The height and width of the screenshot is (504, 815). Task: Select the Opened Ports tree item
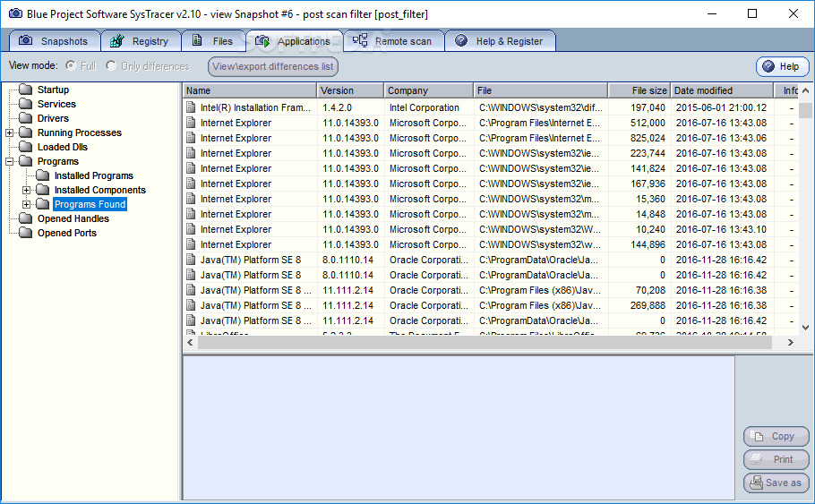pos(67,233)
